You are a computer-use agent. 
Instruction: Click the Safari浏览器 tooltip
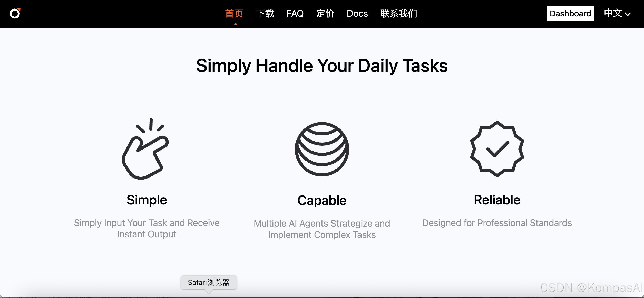(x=209, y=282)
